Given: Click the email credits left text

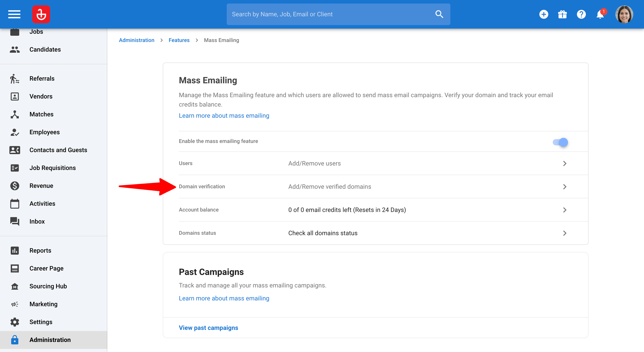Looking at the screenshot, I should tap(347, 210).
